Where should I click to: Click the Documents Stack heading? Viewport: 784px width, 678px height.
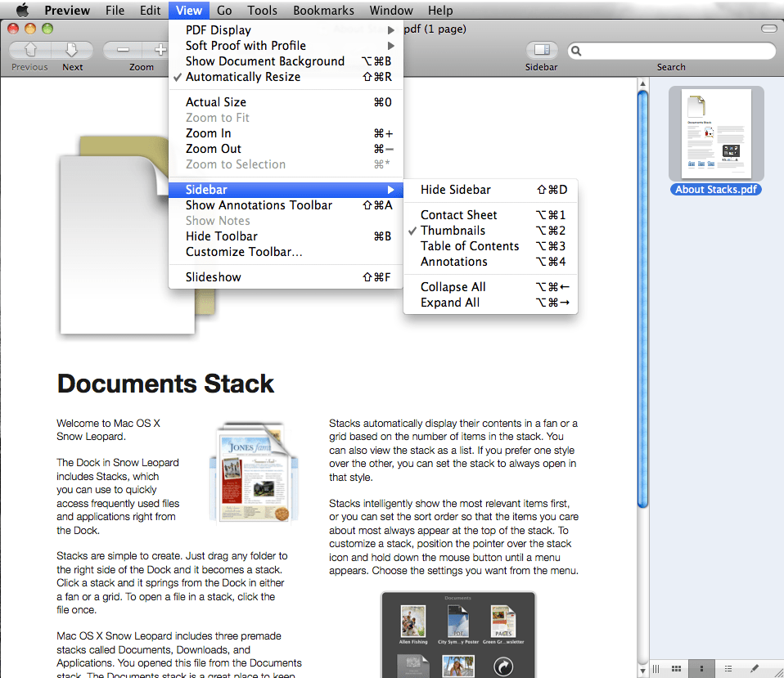(x=165, y=384)
